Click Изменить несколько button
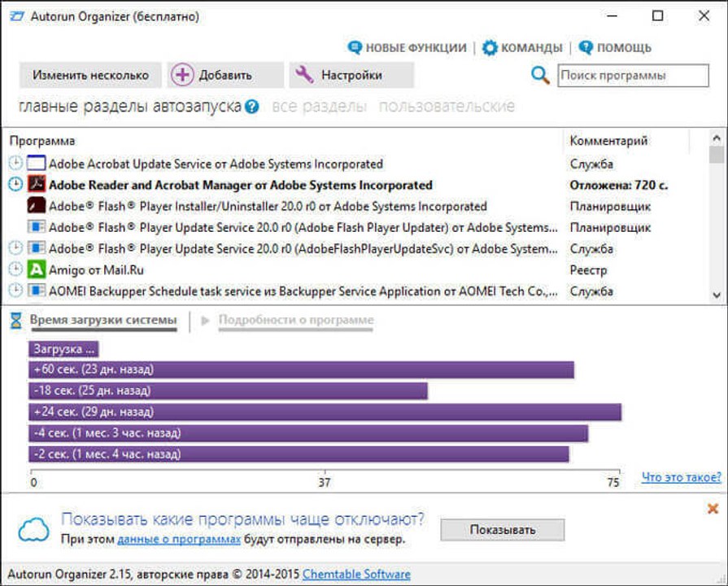728x586 pixels. tap(90, 75)
